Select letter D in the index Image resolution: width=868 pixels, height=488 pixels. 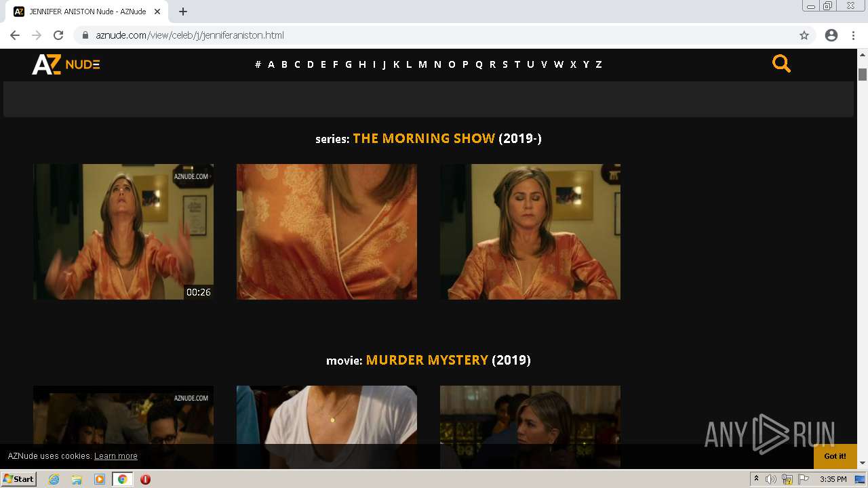click(311, 64)
